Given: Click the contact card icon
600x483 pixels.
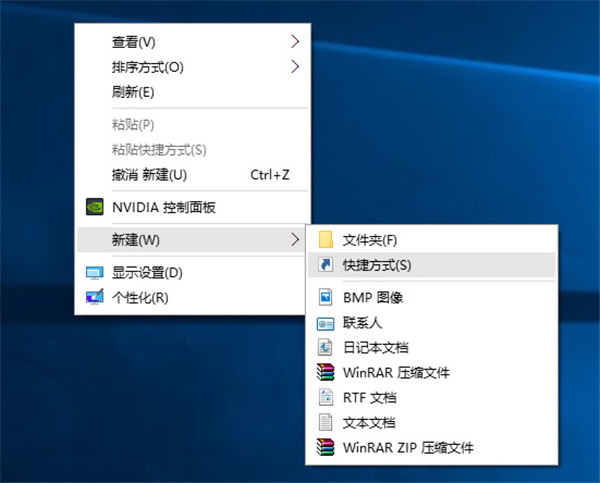Looking at the screenshot, I should (325, 324).
